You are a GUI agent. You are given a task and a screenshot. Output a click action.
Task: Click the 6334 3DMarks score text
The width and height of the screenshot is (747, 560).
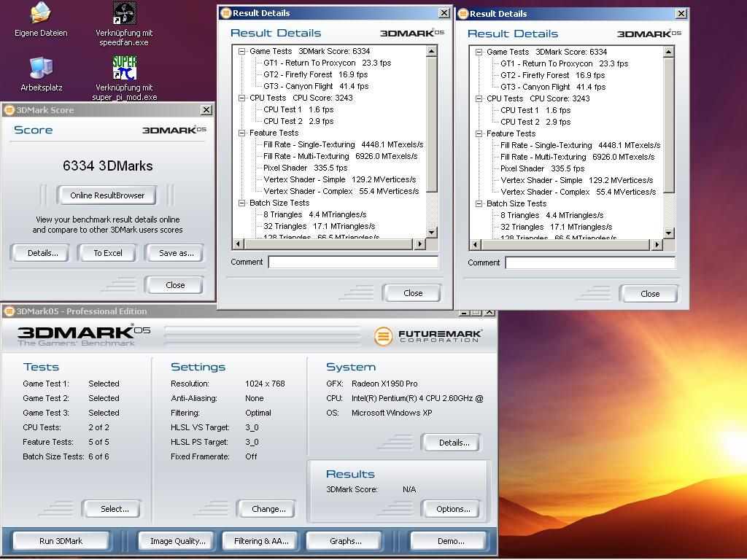pyautogui.click(x=108, y=166)
